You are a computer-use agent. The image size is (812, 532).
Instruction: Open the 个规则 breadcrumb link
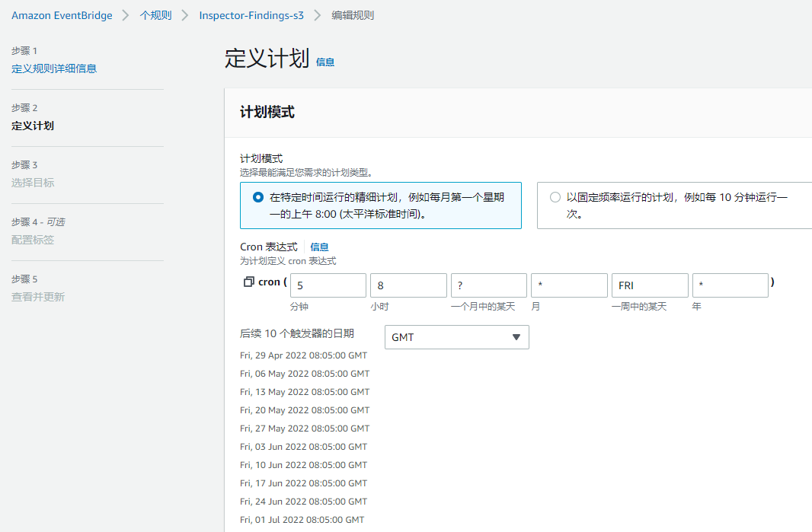[155, 14]
